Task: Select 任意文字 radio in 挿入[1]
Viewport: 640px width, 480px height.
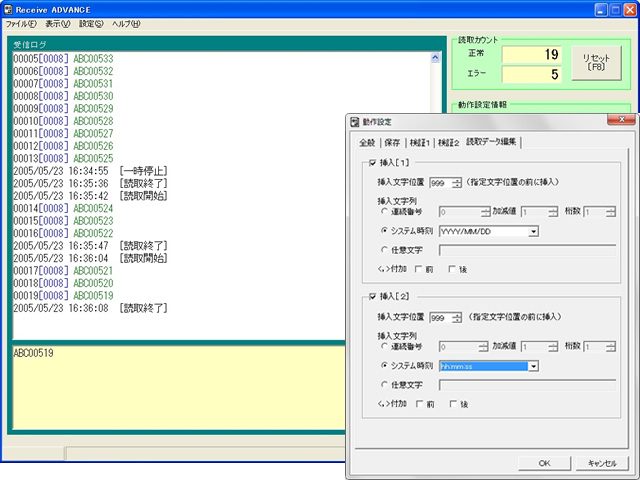Action: (384, 249)
